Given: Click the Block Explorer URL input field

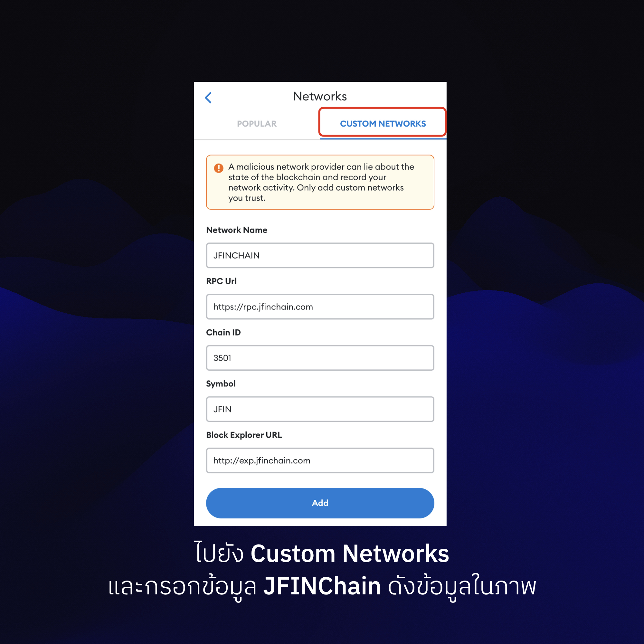Looking at the screenshot, I should tap(320, 460).
